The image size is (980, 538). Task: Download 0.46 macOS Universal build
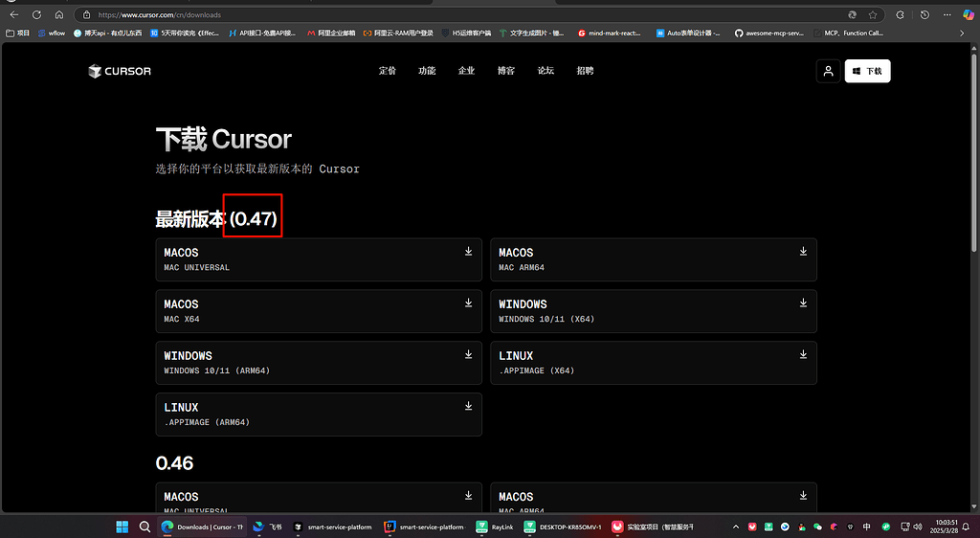click(319, 498)
